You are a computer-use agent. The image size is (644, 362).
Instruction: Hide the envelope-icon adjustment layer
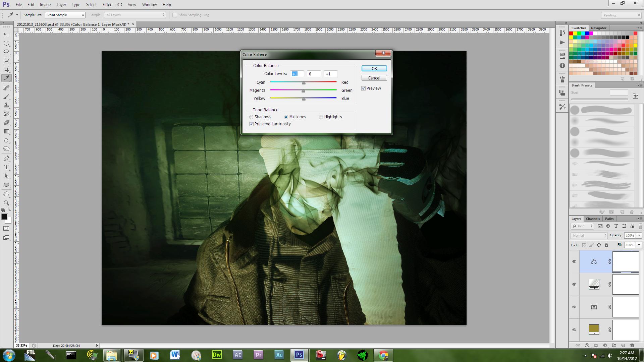pos(574,307)
